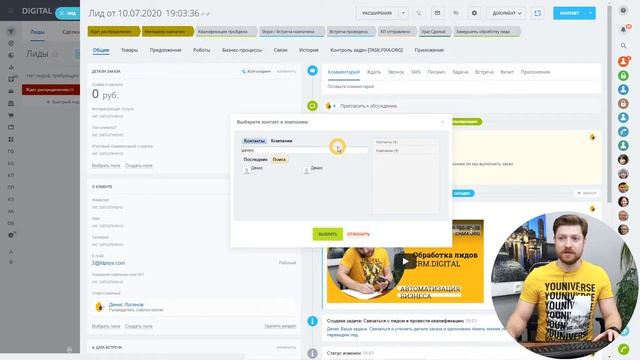Open the hamburger menu beside DIGITAL logo

click(11, 11)
